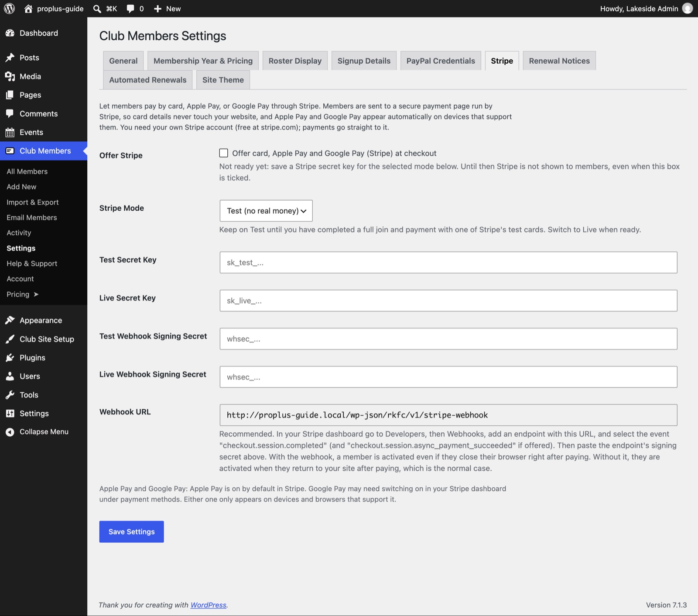The height and width of the screenshot is (616, 698).
Task: Open Plugins plug icon
Action: click(x=10, y=358)
